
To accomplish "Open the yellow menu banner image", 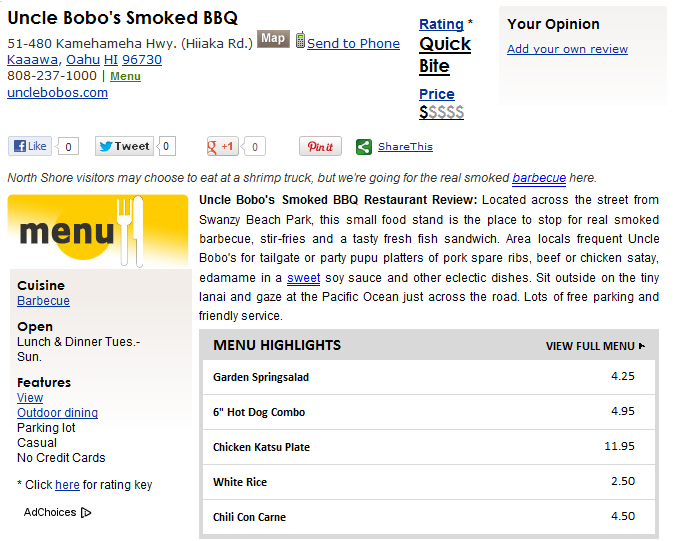I will pyautogui.click(x=98, y=231).
